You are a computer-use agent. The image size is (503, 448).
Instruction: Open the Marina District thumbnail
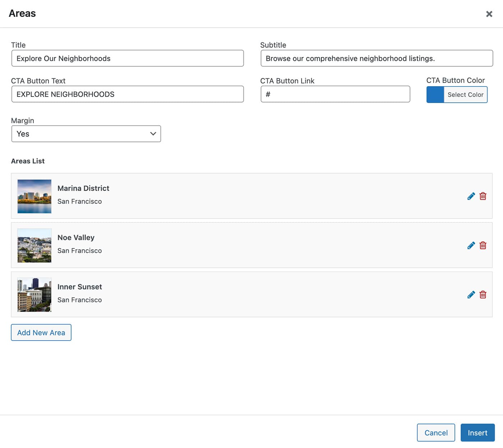click(34, 196)
